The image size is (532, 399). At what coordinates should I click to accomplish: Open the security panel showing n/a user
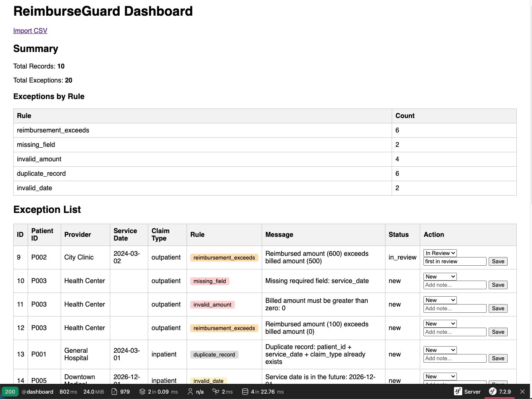point(195,392)
